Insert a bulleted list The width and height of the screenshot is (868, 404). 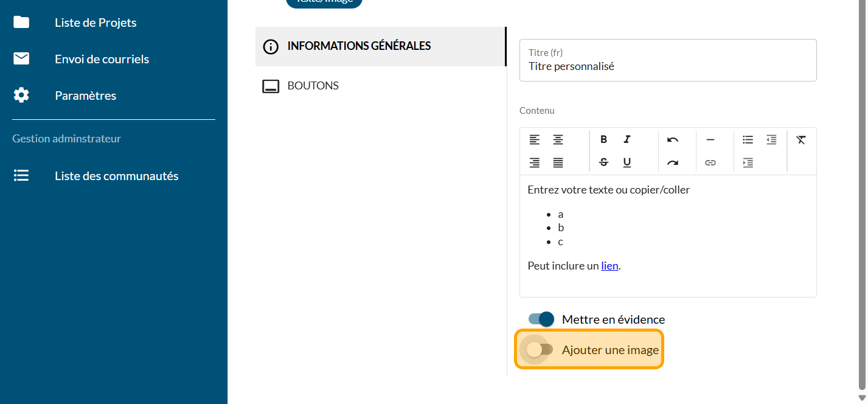748,139
